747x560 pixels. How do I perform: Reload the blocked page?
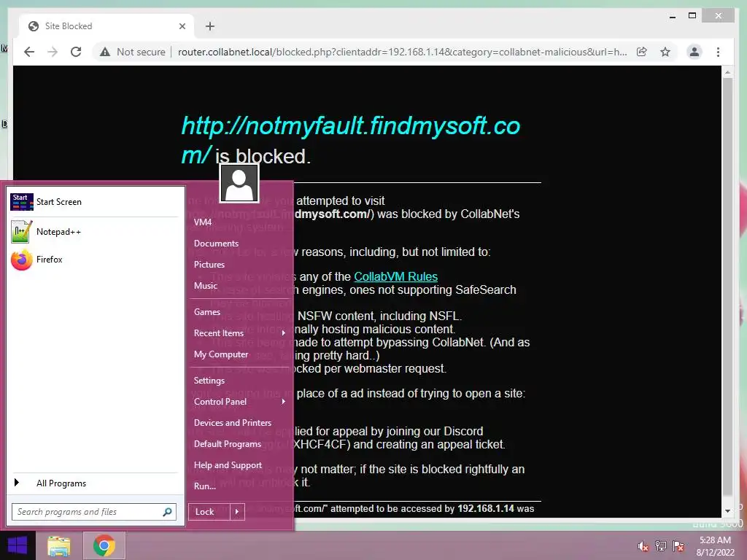pos(76,52)
